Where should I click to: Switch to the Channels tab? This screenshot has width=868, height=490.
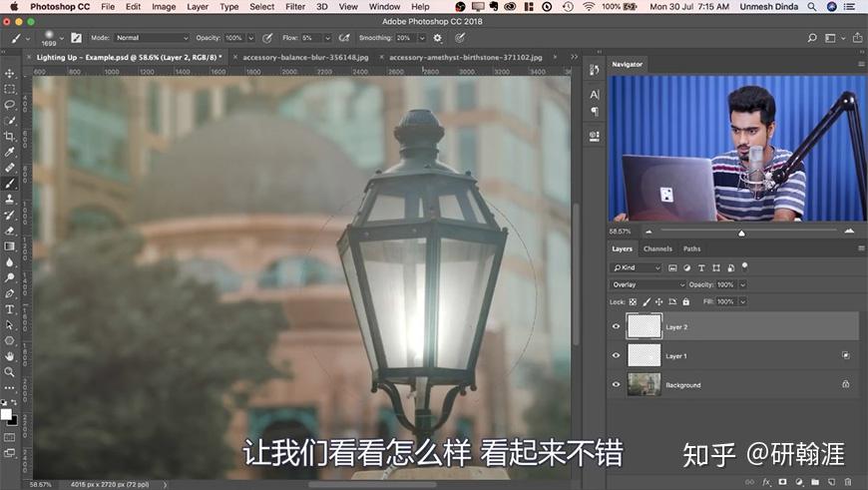tap(657, 248)
